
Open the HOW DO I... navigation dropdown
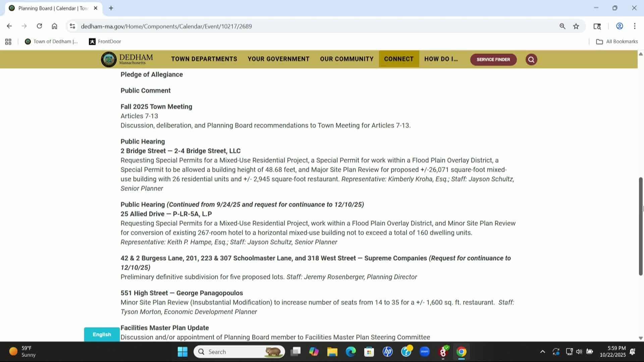pos(440,59)
